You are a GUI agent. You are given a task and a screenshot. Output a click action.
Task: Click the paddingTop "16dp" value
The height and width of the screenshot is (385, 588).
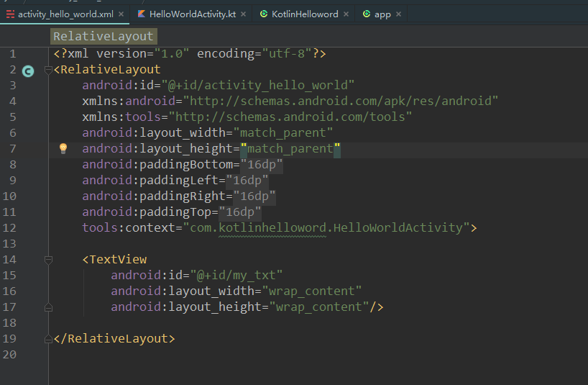pos(240,212)
